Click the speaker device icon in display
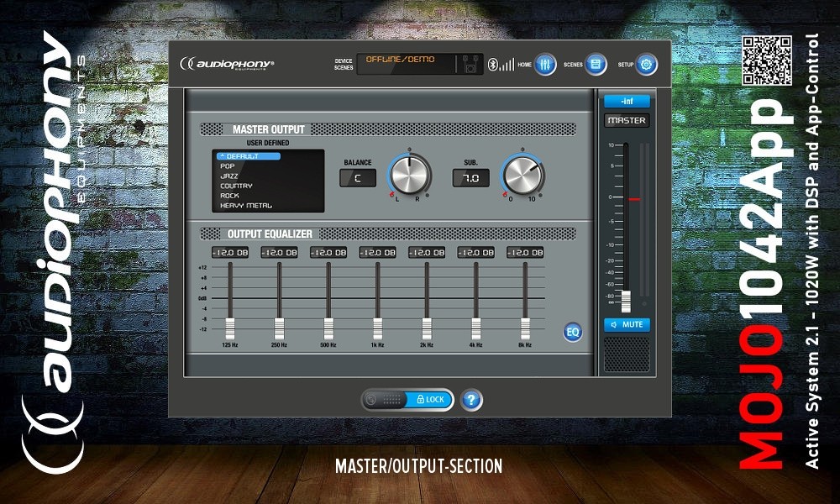Image resolution: width=840 pixels, height=504 pixels. [470, 65]
